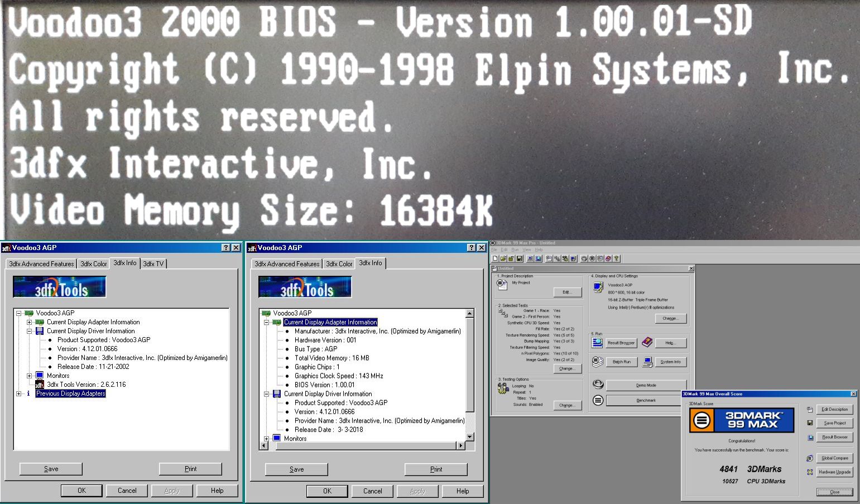
Task: Click icon beside Edit Description button
Action: [x=810, y=409]
